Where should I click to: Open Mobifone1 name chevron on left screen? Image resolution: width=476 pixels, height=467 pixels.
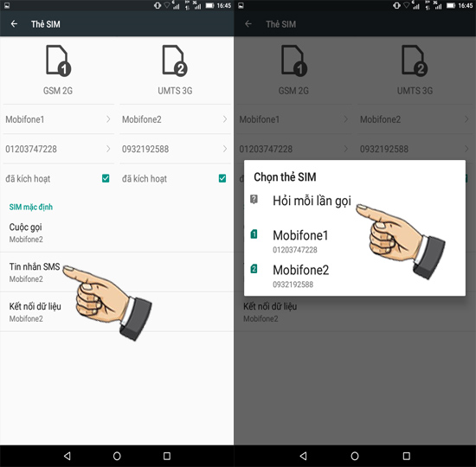tap(108, 119)
